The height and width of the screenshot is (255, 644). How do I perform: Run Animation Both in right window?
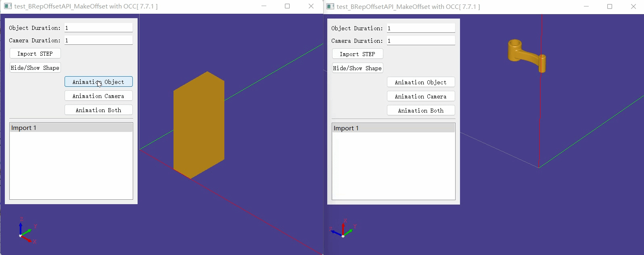point(421,111)
